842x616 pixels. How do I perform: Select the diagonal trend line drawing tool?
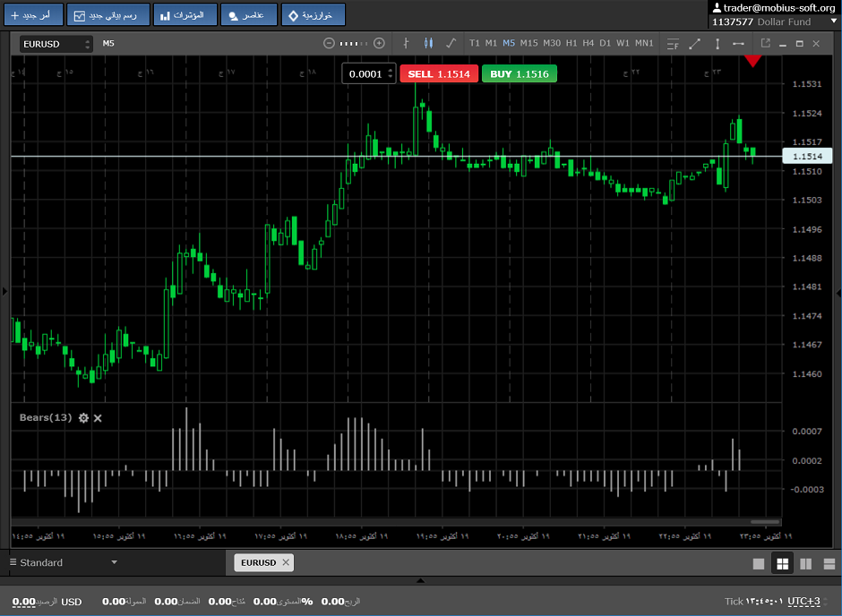(x=694, y=43)
